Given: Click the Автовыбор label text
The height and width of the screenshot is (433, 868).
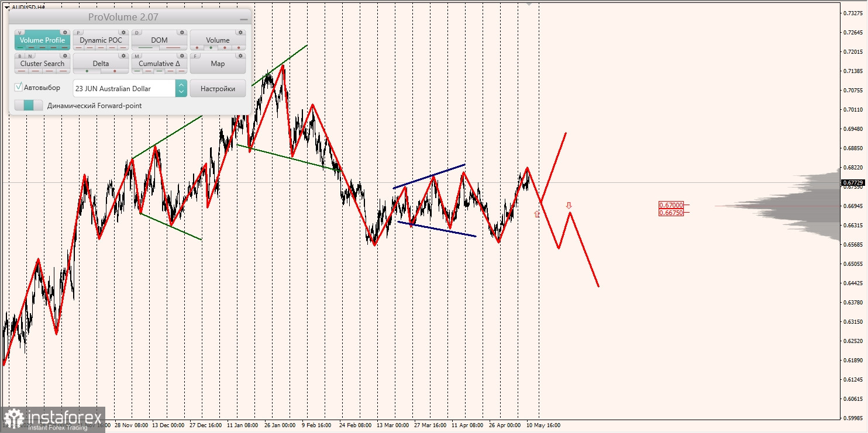Looking at the screenshot, I should pyautogui.click(x=42, y=88).
